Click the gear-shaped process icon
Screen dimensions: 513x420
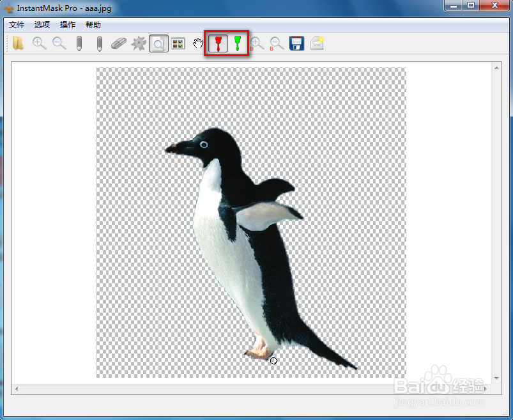click(139, 43)
